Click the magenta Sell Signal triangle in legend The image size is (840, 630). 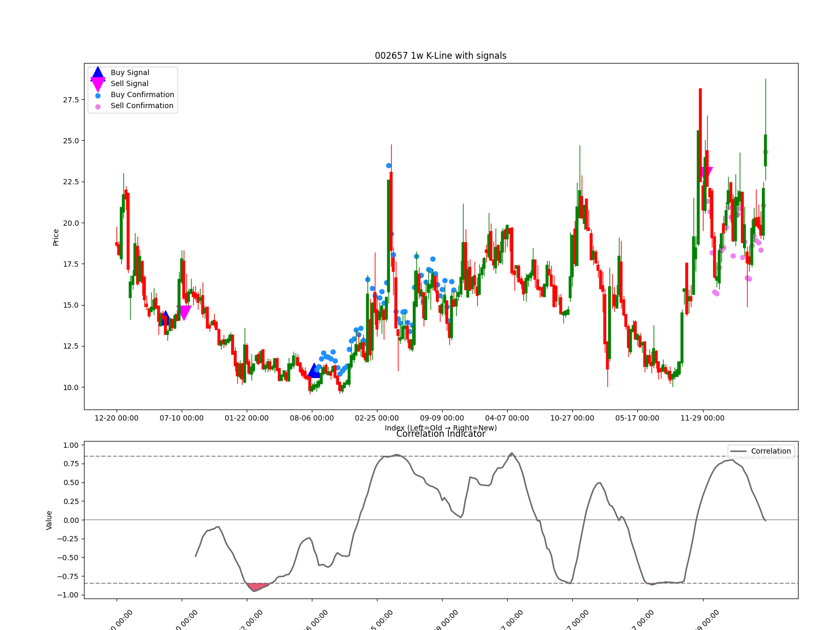pyautogui.click(x=98, y=85)
